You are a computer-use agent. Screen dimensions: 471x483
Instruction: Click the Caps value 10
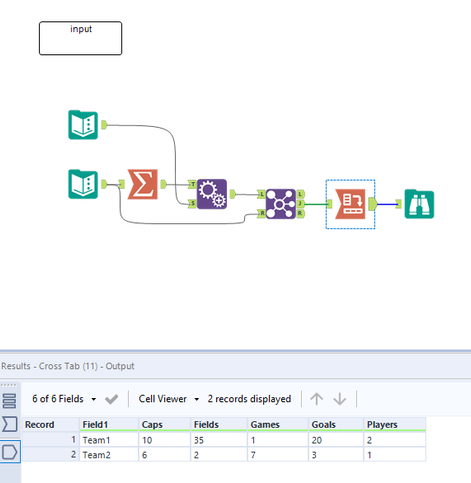click(x=164, y=440)
